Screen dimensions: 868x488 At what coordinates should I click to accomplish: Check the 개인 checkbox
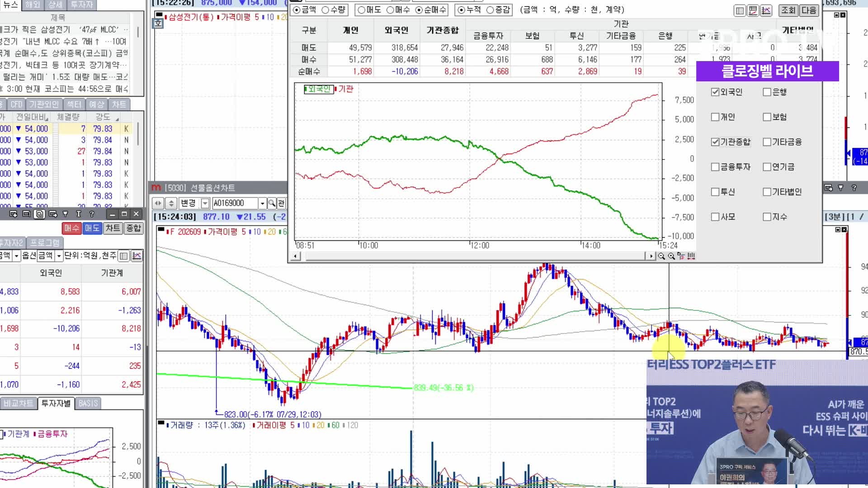coord(715,117)
